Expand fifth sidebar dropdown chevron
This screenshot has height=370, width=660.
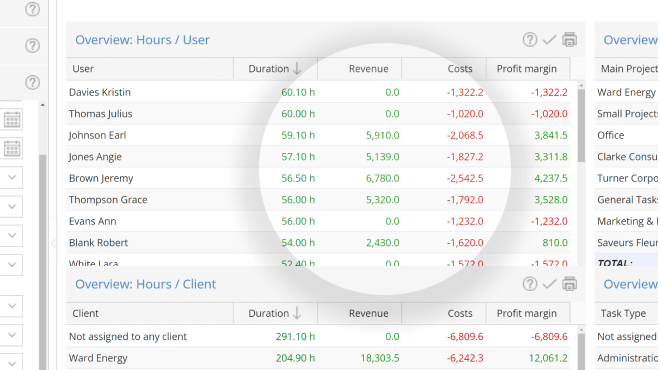(12, 306)
